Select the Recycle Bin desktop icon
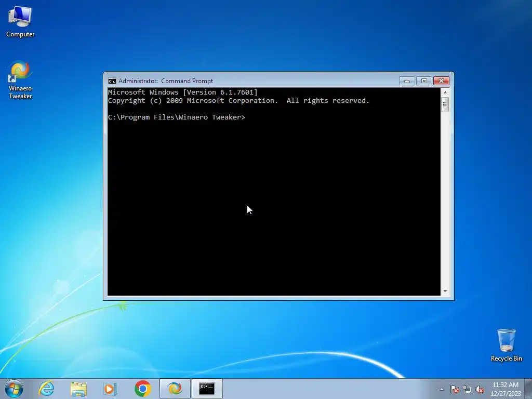 coord(506,345)
